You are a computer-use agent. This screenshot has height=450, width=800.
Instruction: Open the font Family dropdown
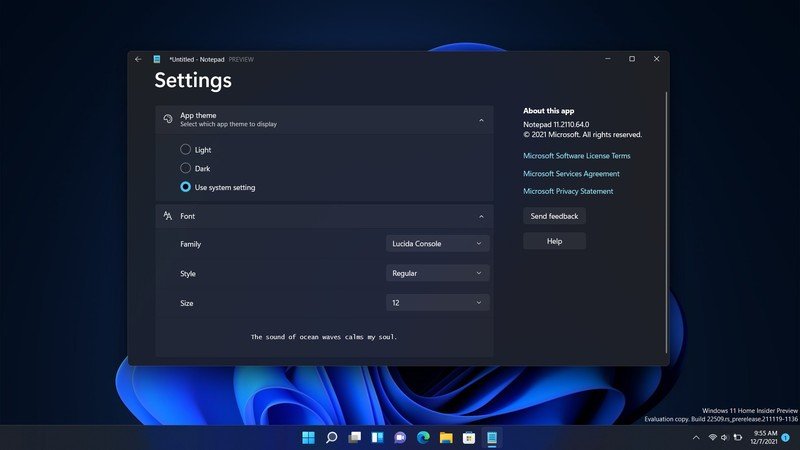pos(437,243)
